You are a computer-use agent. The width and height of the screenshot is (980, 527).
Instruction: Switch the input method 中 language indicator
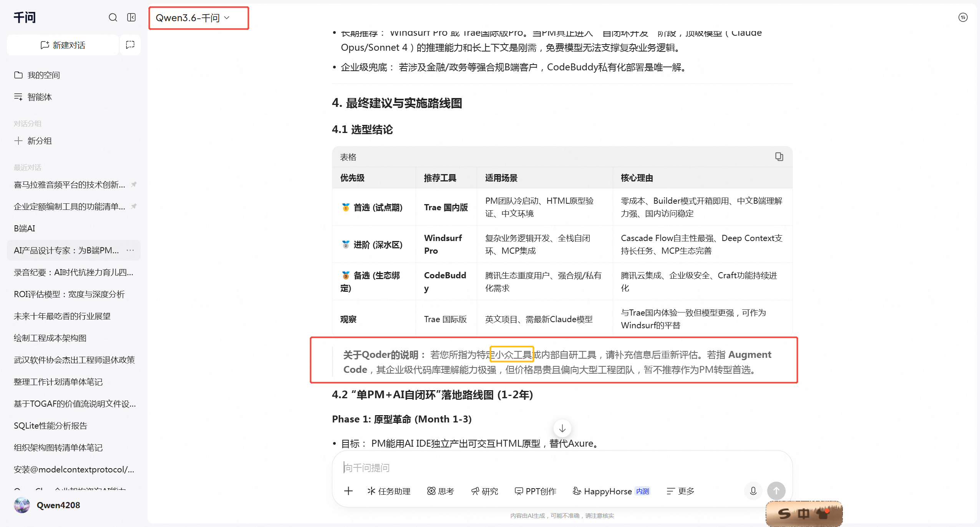click(x=804, y=513)
